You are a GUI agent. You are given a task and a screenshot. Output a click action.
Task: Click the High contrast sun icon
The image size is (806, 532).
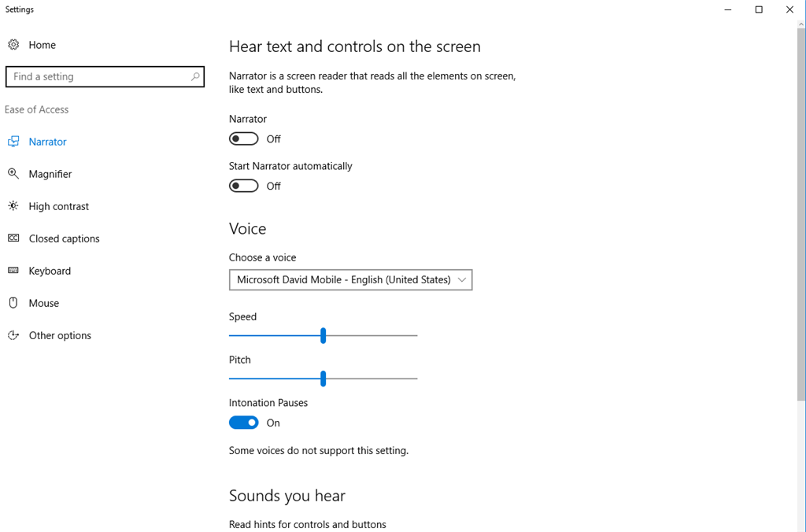(13, 206)
